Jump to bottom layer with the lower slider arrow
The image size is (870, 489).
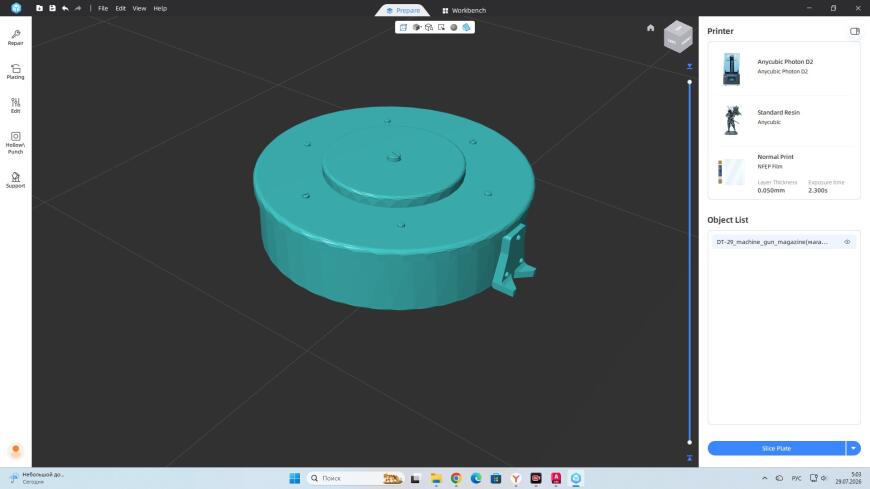689,458
